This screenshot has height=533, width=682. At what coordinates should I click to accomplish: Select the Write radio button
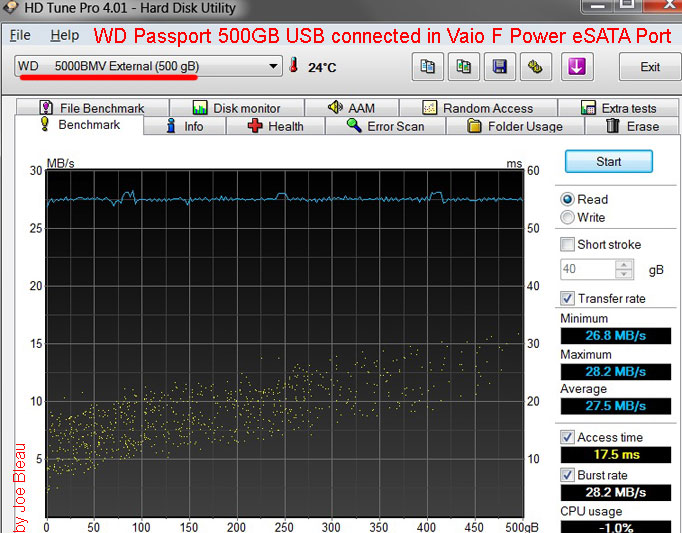point(567,217)
